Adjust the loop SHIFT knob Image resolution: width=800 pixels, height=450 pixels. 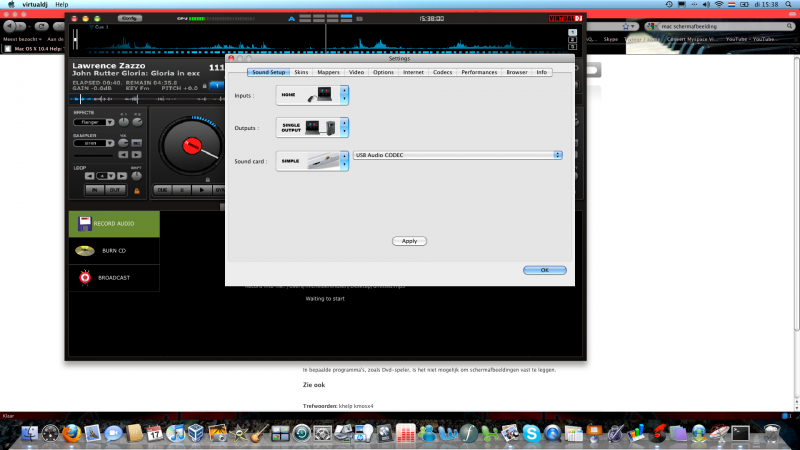136,176
